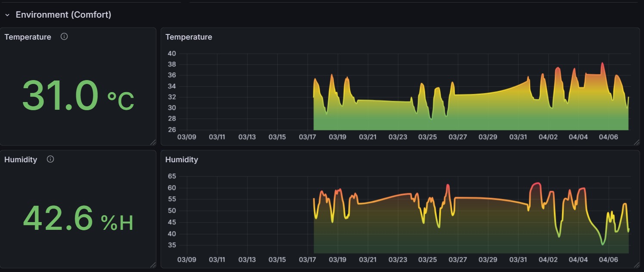Click the info icon on the Humidity stat panel
The image size is (644, 272).
50,159
